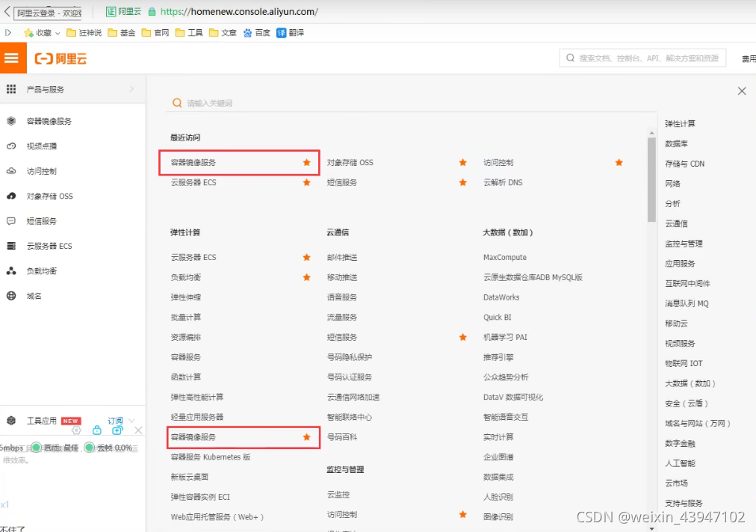This screenshot has height=532, width=756.
Task: Click the magnifier icon in the top search box
Action: [x=571, y=58]
